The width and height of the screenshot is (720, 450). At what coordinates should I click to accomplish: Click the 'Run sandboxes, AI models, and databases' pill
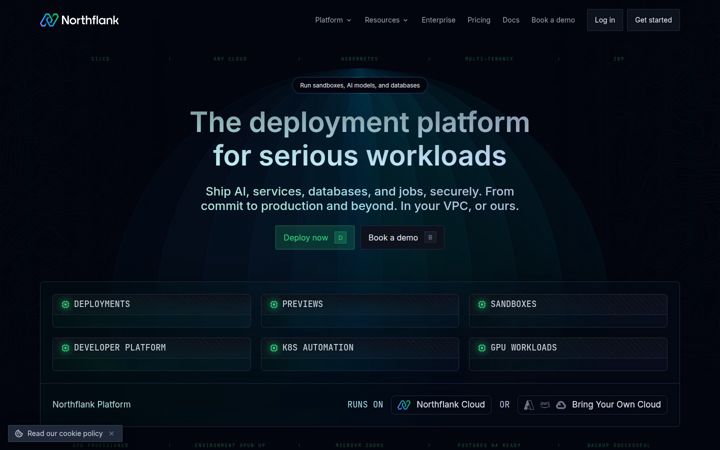coord(360,85)
